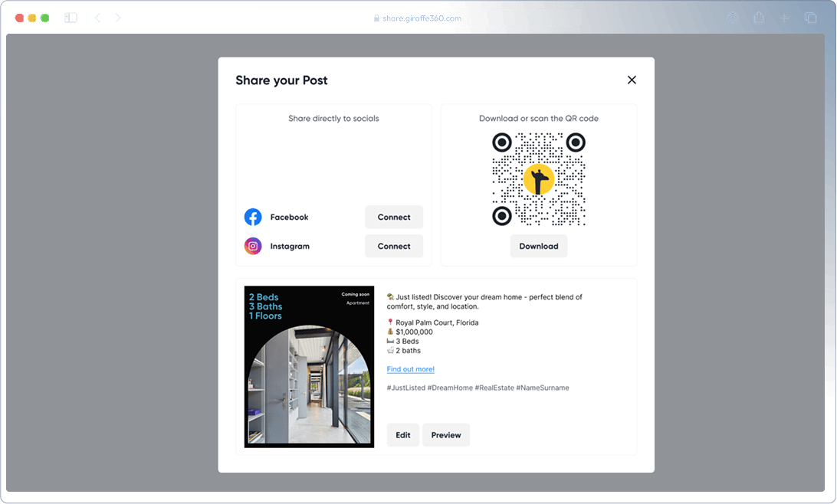
Task: Click the Instagram logo icon
Action: point(253,247)
